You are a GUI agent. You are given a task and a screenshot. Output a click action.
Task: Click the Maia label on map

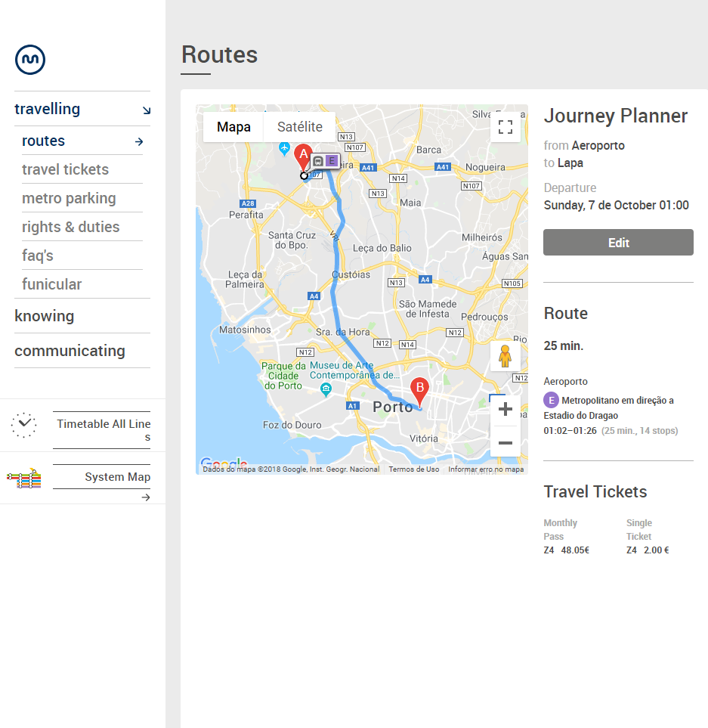410,203
